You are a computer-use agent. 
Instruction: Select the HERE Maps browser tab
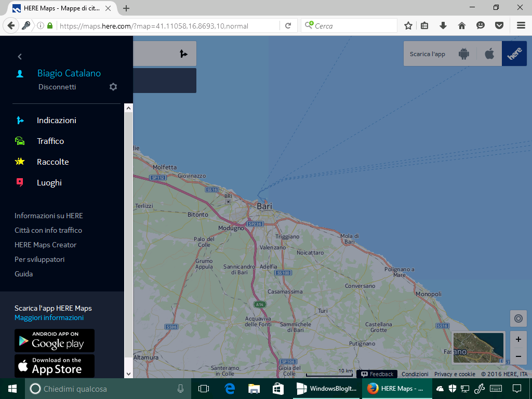point(61,8)
